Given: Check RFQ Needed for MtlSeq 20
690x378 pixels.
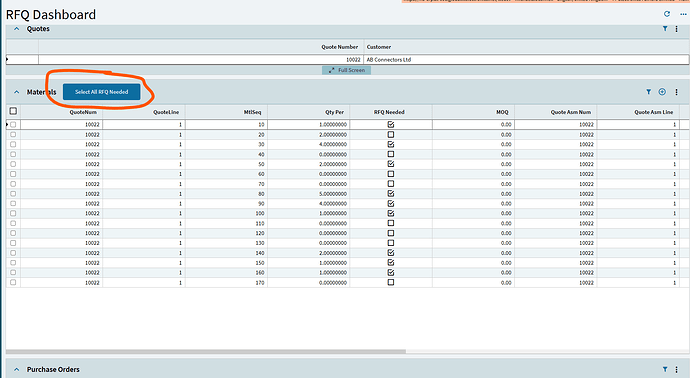Looking at the screenshot, I should (x=391, y=135).
